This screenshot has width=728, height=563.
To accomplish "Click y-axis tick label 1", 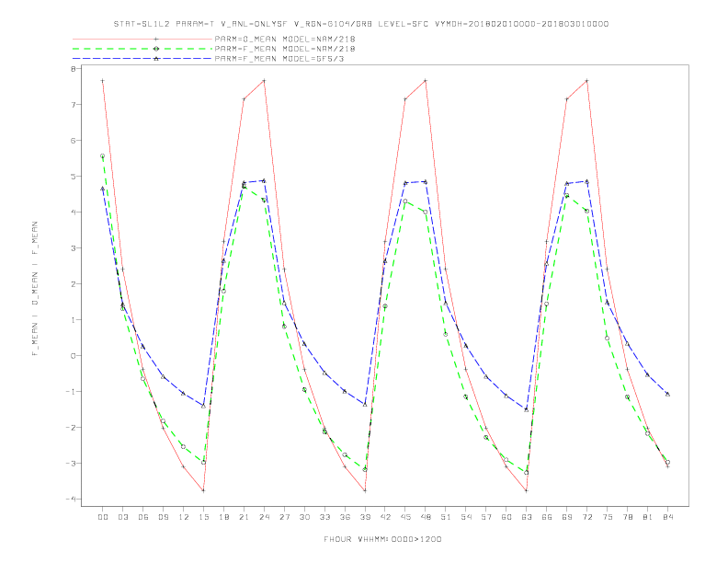I will click(73, 319).
